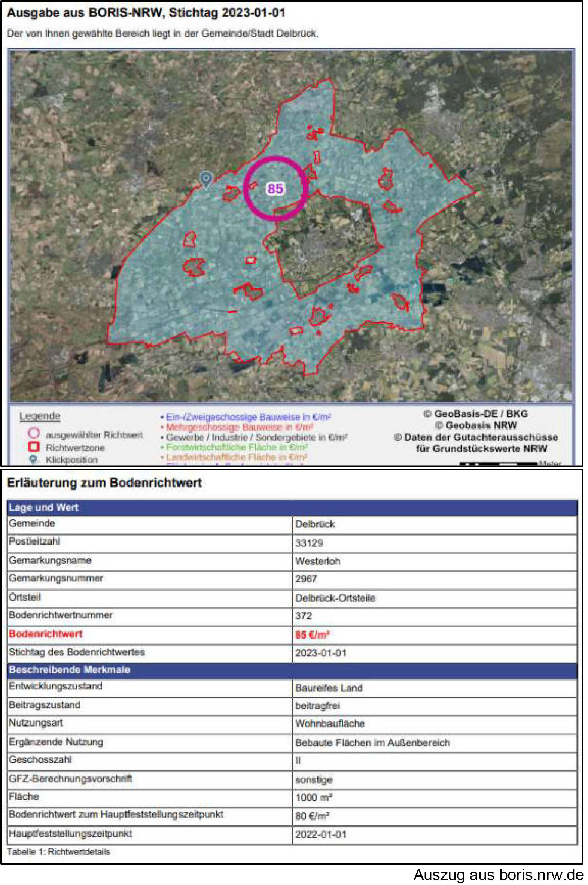Click the Legende heading
Image resolution: width=588 pixels, height=885 pixels.
pyautogui.click(x=40, y=416)
